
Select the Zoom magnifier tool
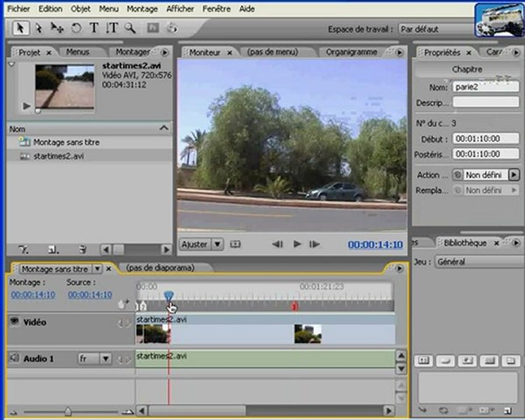[x=130, y=28]
